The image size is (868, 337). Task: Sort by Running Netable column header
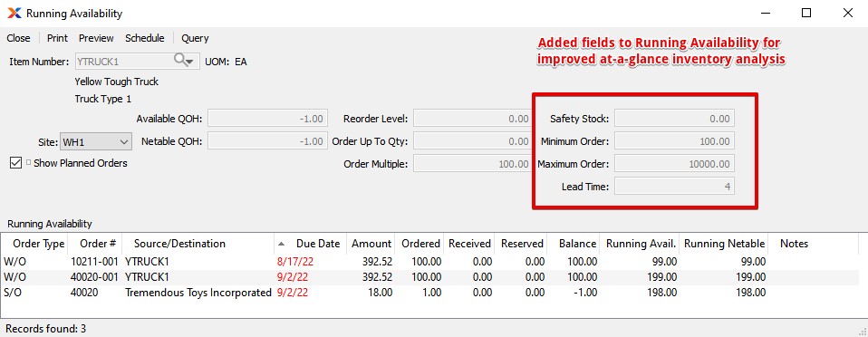(725, 244)
